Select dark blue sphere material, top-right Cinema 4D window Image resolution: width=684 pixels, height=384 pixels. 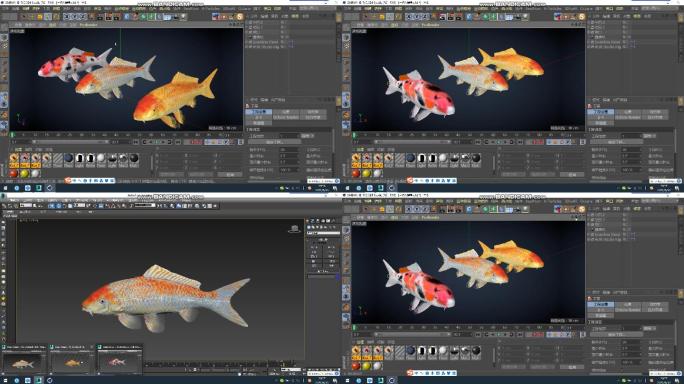coord(410,159)
